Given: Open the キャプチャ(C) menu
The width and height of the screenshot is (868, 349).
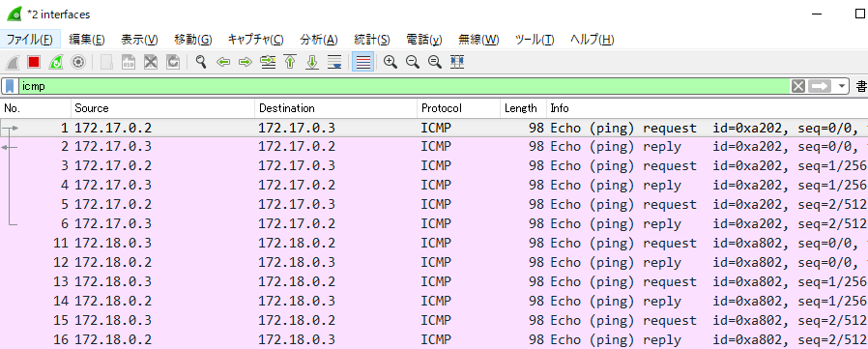Looking at the screenshot, I should pyautogui.click(x=256, y=40).
